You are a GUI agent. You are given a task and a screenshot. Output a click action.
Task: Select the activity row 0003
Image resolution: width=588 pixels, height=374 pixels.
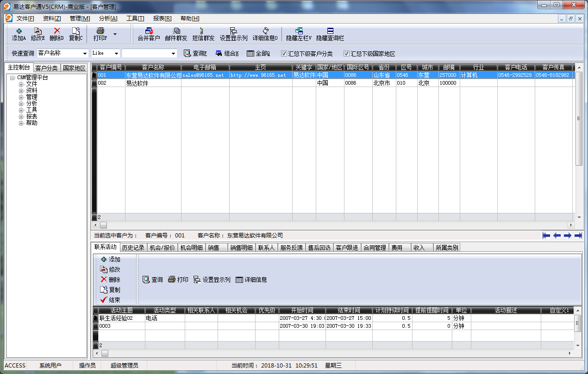point(332,326)
